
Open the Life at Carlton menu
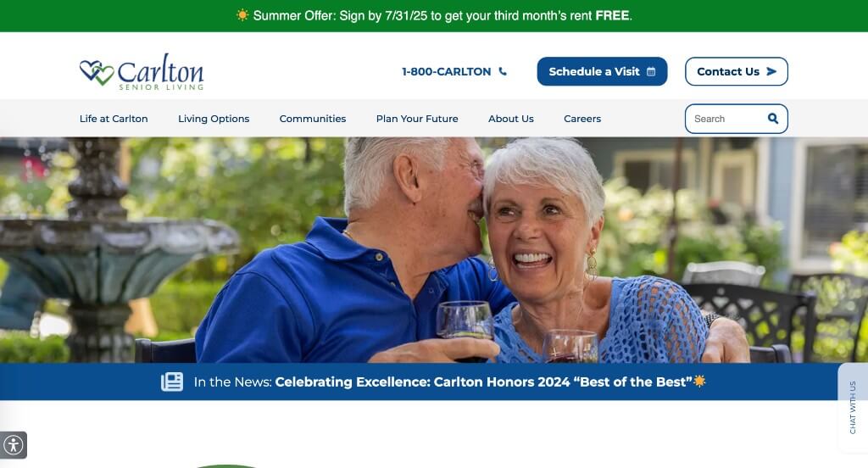114,119
